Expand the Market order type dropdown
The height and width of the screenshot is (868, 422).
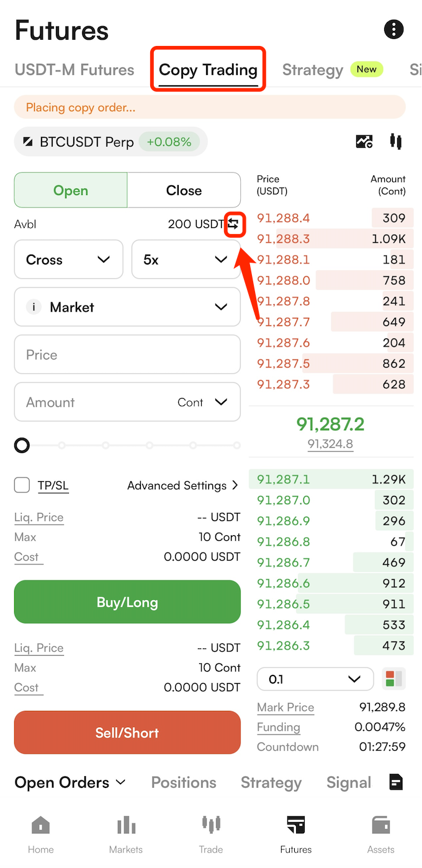click(x=127, y=307)
